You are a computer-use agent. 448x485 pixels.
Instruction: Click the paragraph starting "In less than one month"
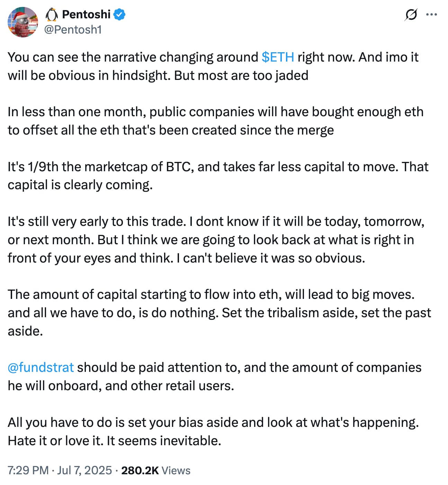pyautogui.click(x=215, y=121)
